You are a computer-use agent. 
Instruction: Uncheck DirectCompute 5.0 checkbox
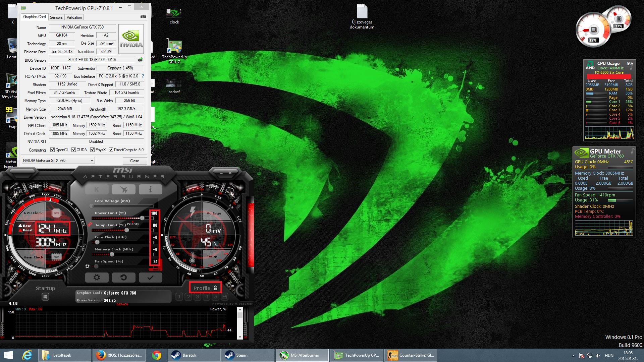pos(111,150)
